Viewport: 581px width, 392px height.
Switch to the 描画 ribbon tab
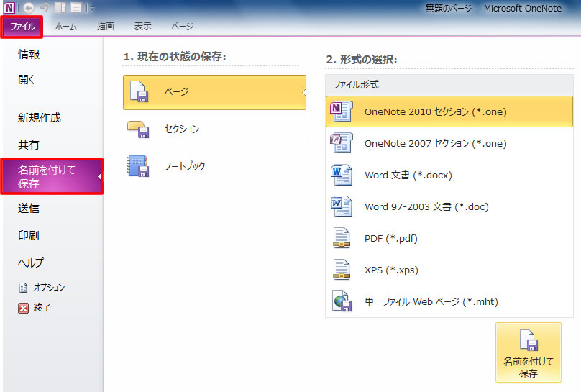[106, 27]
